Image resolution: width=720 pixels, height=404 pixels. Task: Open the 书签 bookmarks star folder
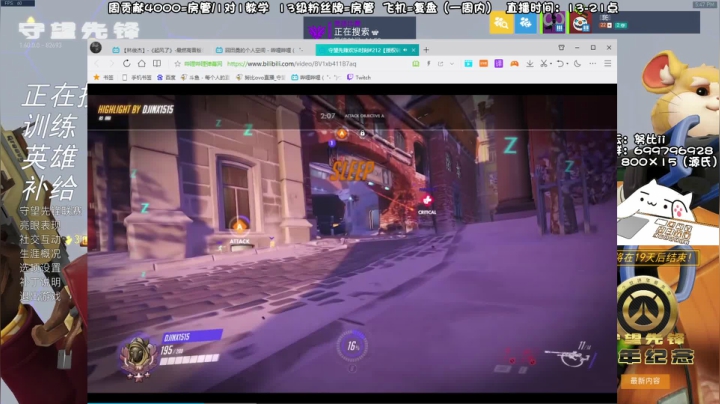pyautogui.click(x=103, y=78)
